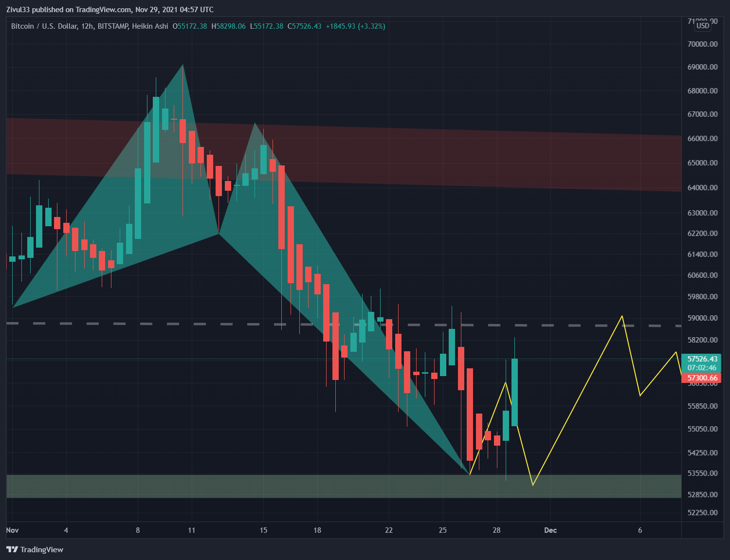The height and width of the screenshot is (560, 730).
Task: Click the 61400.00 price axis label
Action: pos(702,254)
